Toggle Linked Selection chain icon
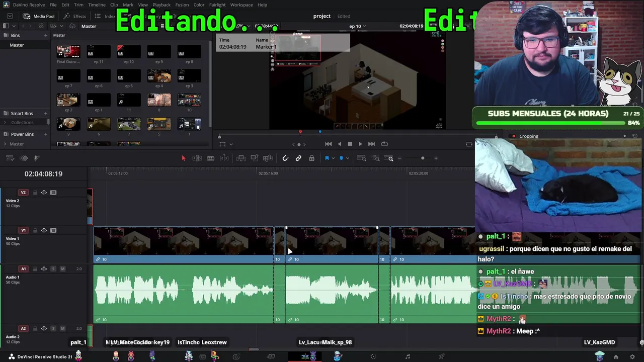Viewport: 644px width, 362px height. 298,158
